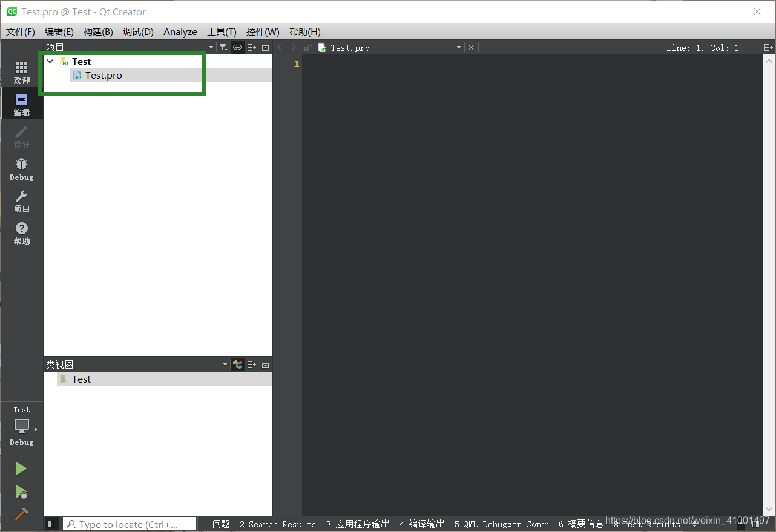Toggle synchronize with editor link icon
Screen dimensions: 776x532
pyautogui.click(x=237, y=47)
